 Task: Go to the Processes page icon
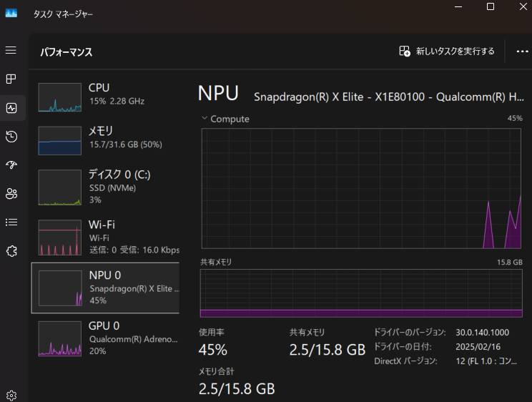coord(11,79)
